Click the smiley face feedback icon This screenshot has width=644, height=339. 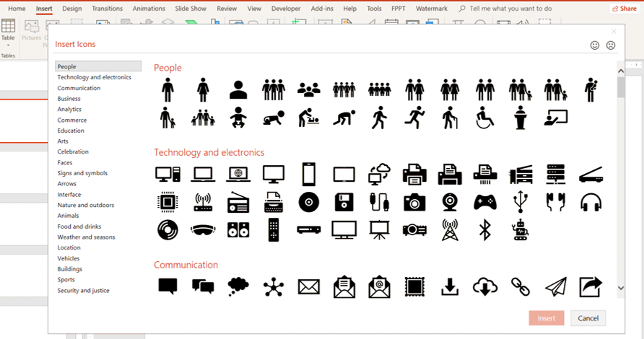(x=595, y=45)
